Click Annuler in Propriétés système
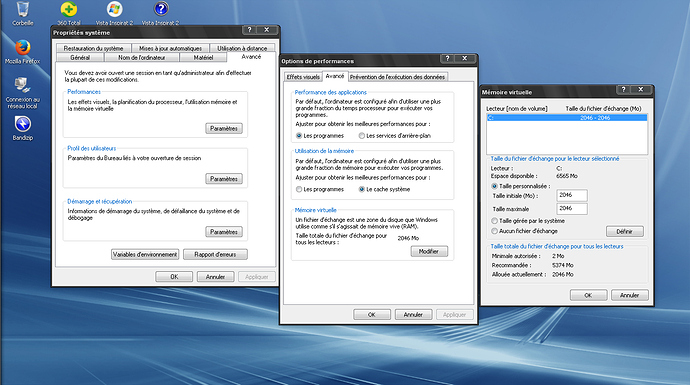The width and height of the screenshot is (690, 385). (215, 277)
